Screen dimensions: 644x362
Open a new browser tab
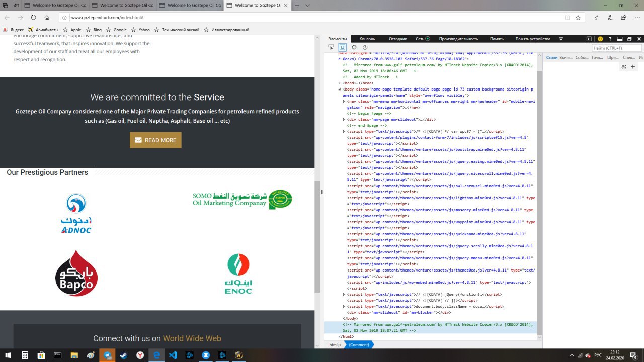coord(297,5)
